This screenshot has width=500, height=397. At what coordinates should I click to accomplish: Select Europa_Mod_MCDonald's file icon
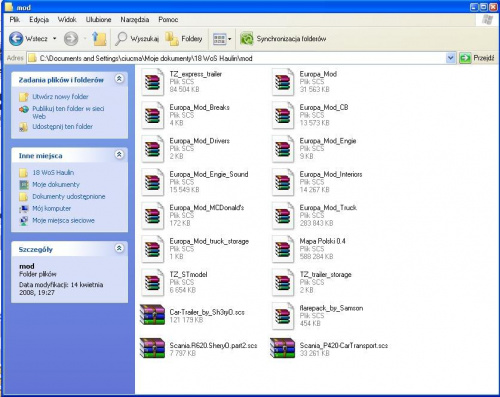coord(152,215)
